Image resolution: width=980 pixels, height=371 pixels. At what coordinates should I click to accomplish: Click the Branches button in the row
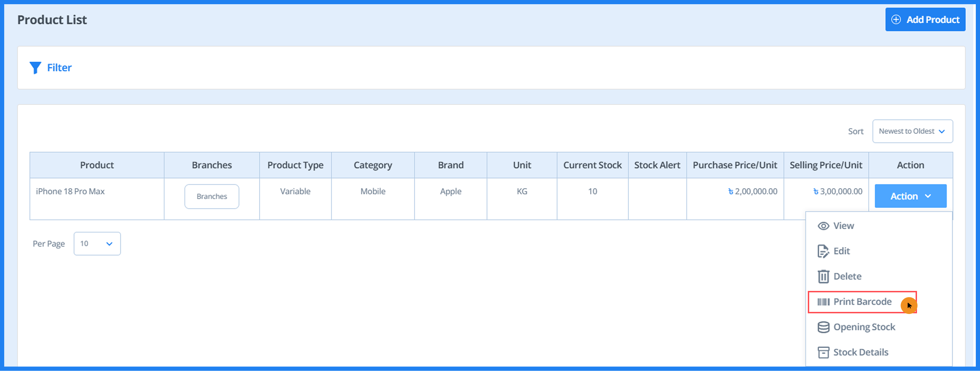coord(211,197)
